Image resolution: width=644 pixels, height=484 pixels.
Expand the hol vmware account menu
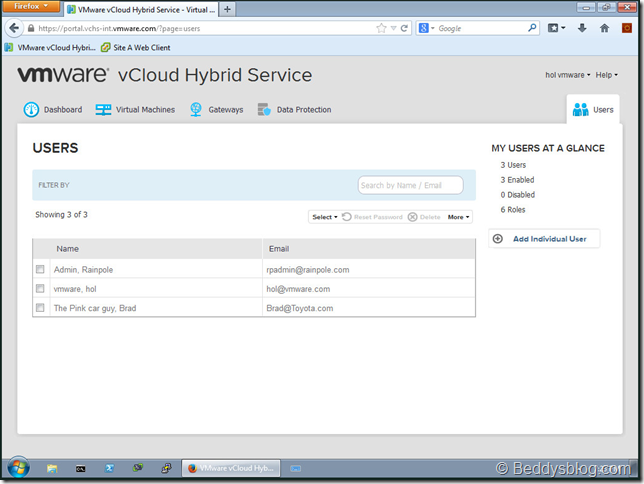pos(567,75)
